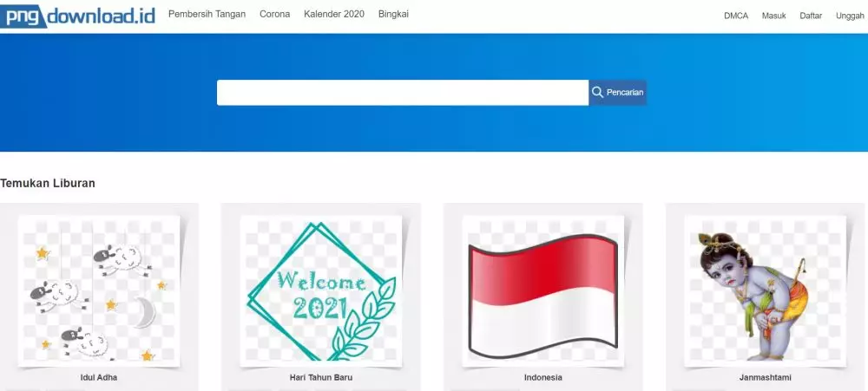
Task: Click Unggah to upload an image
Action: click(x=850, y=16)
